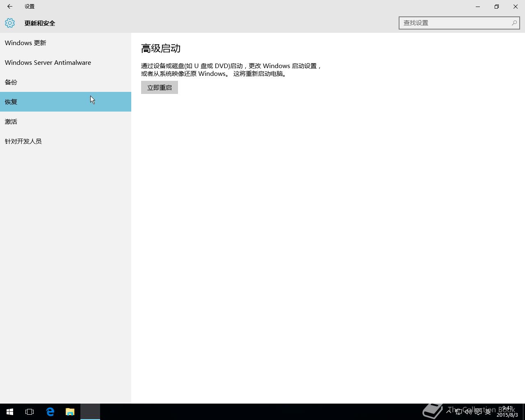Screen dimensions: 525x420
Task: Close the Settings window
Action: [x=516, y=6]
